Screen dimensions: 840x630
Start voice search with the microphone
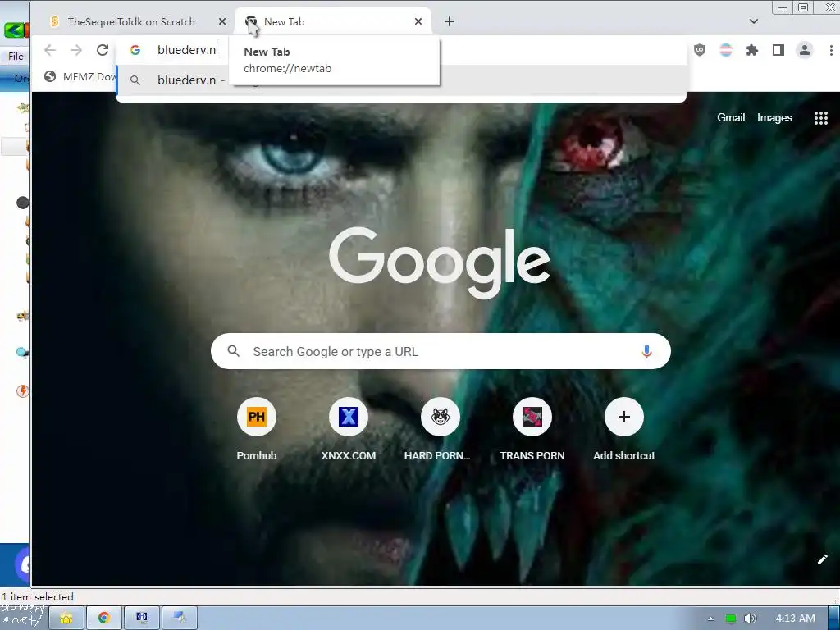646,351
